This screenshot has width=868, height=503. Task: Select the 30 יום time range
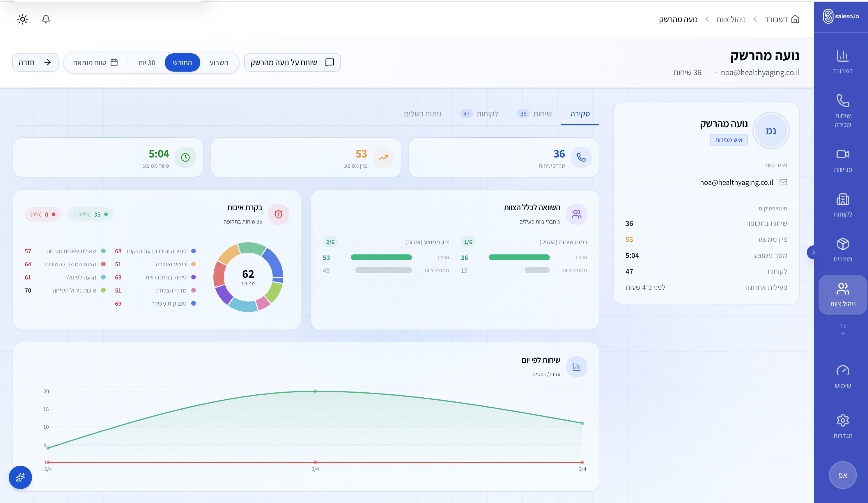147,62
